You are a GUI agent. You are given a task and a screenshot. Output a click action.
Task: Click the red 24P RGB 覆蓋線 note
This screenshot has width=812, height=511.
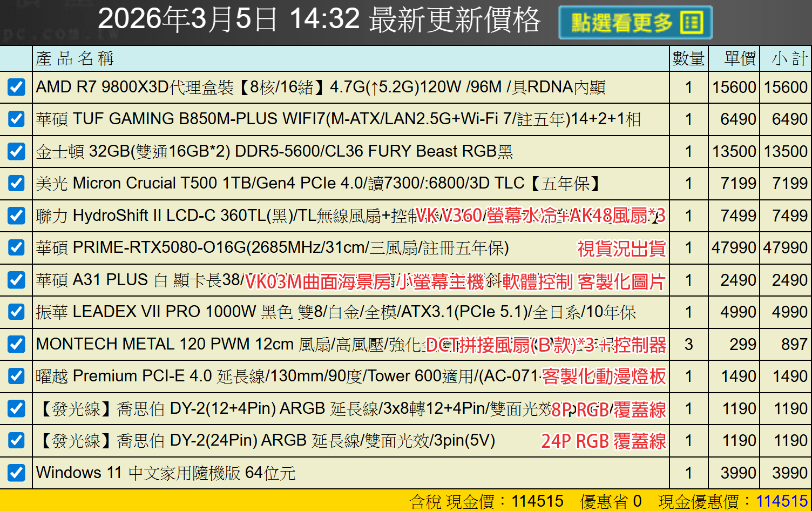604,441
